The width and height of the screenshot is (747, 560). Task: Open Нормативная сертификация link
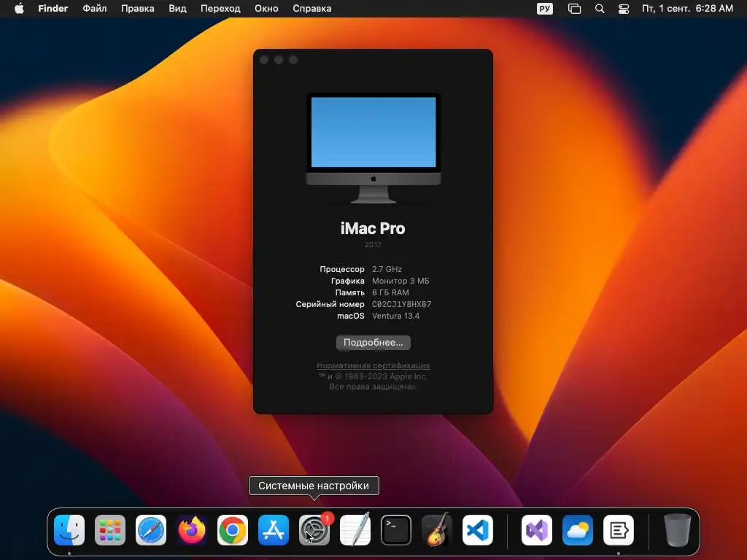373,365
